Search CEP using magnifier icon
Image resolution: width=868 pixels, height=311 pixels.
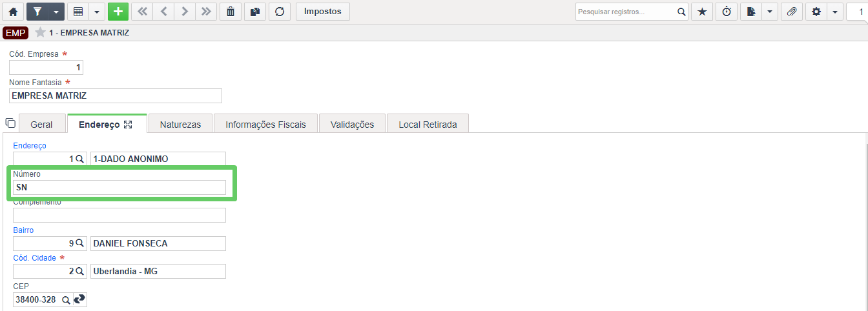[x=66, y=300]
